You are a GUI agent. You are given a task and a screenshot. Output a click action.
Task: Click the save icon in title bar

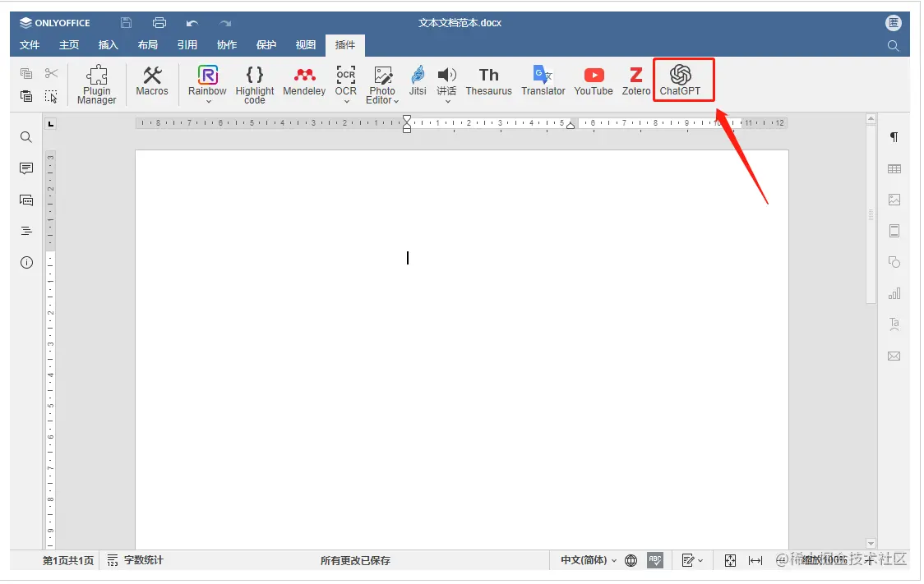pos(126,23)
